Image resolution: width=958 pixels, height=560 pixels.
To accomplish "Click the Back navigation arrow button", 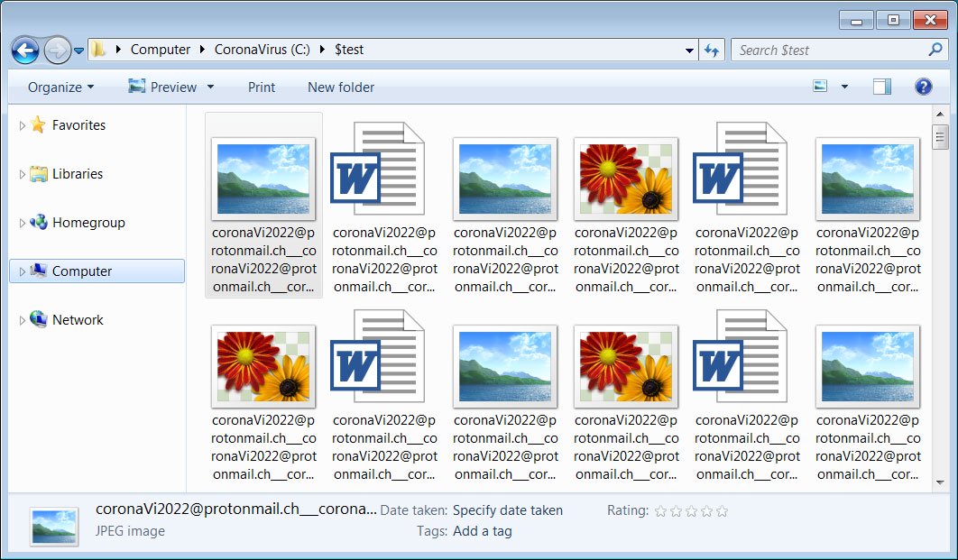I will (x=25, y=50).
